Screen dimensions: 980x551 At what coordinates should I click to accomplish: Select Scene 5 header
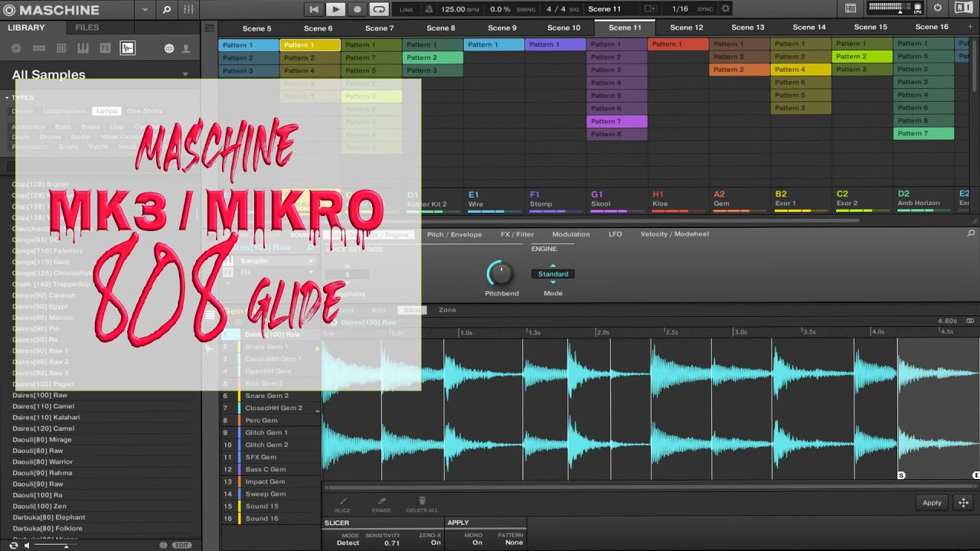(x=256, y=28)
